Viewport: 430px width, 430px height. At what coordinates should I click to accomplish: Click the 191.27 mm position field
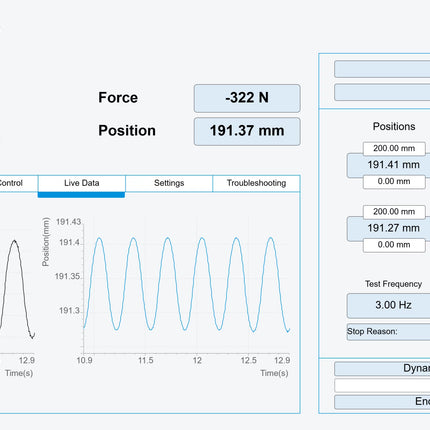point(389,228)
